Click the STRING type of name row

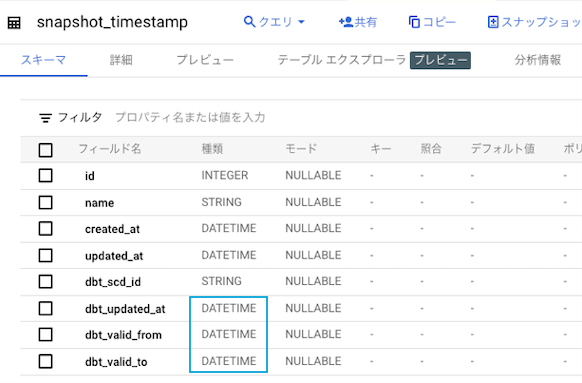[x=221, y=202]
